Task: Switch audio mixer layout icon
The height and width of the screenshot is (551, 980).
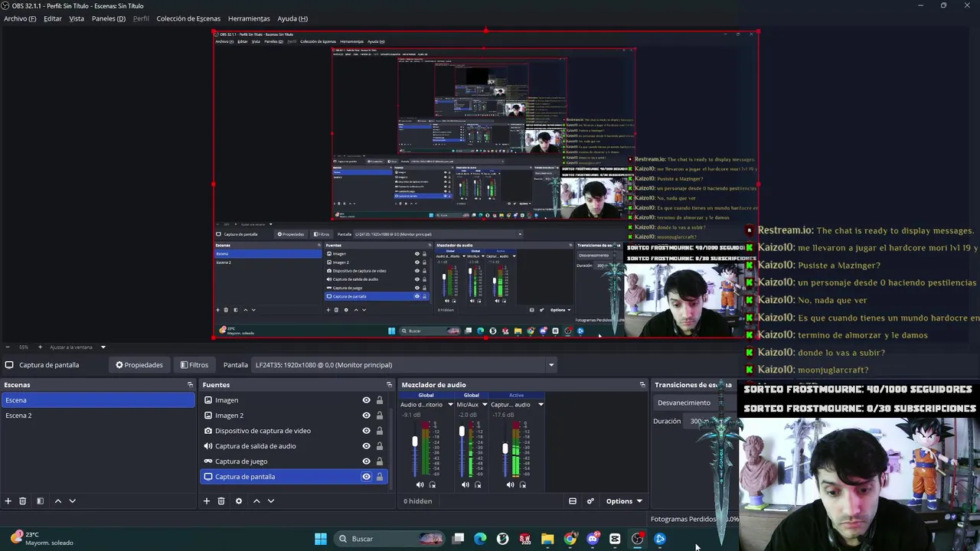Action: point(572,501)
